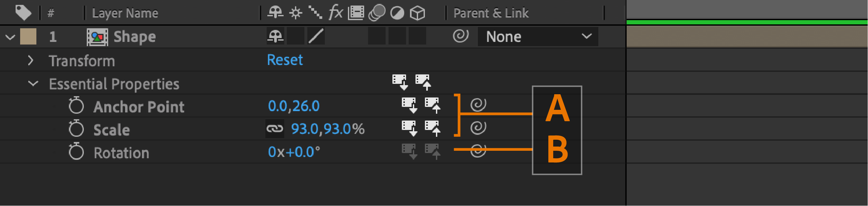Push all Essential Properties to master comp

pos(423,82)
